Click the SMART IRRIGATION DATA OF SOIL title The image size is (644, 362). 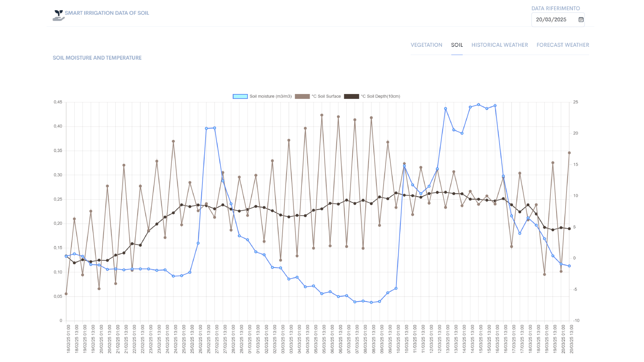[x=107, y=13]
